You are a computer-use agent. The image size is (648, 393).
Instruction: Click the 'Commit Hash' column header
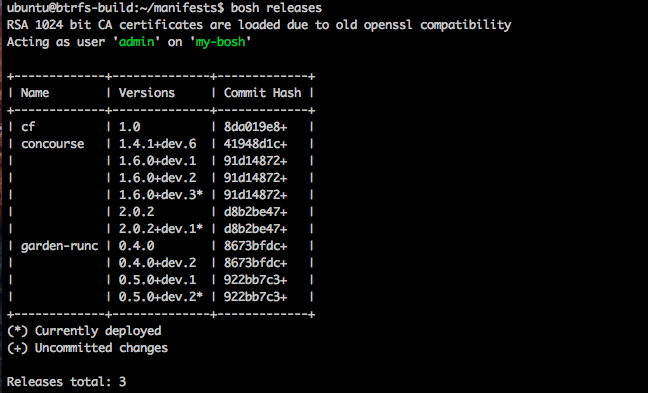point(262,93)
